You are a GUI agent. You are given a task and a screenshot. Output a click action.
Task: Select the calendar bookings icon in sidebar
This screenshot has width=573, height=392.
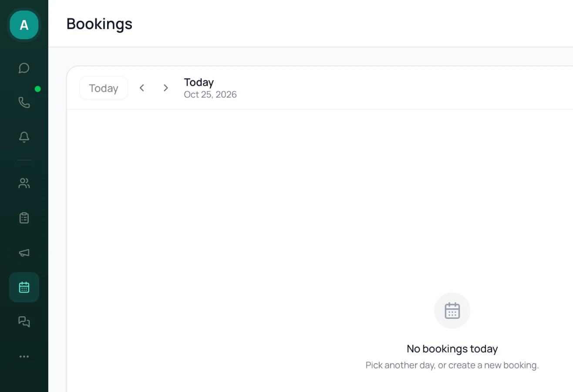(x=24, y=287)
